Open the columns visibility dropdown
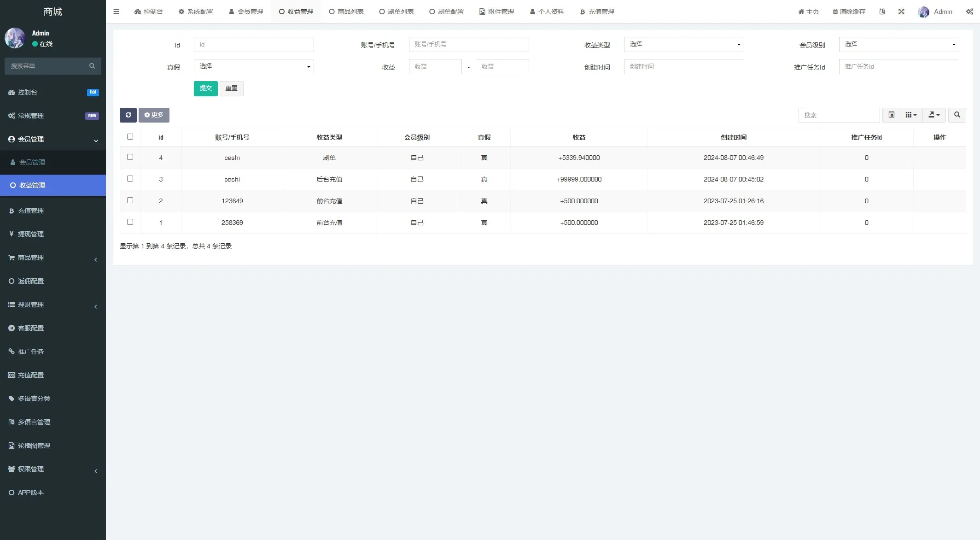 coord(911,115)
